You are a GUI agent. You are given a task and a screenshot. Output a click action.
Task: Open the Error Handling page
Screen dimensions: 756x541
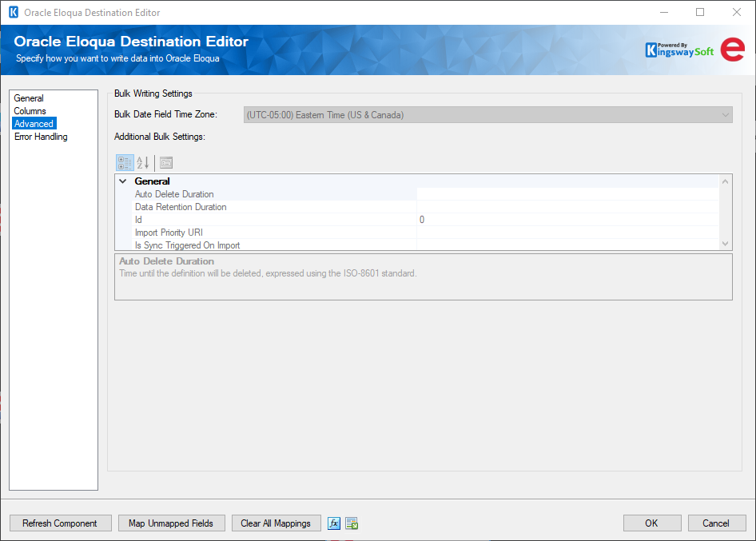click(x=41, y=137)
